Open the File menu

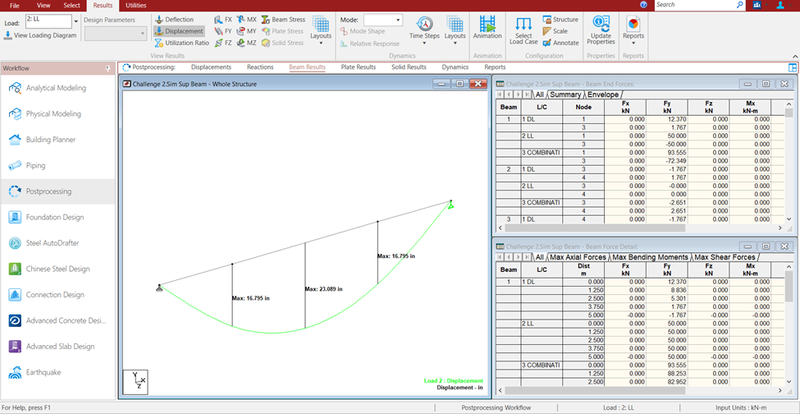(15, 5)
